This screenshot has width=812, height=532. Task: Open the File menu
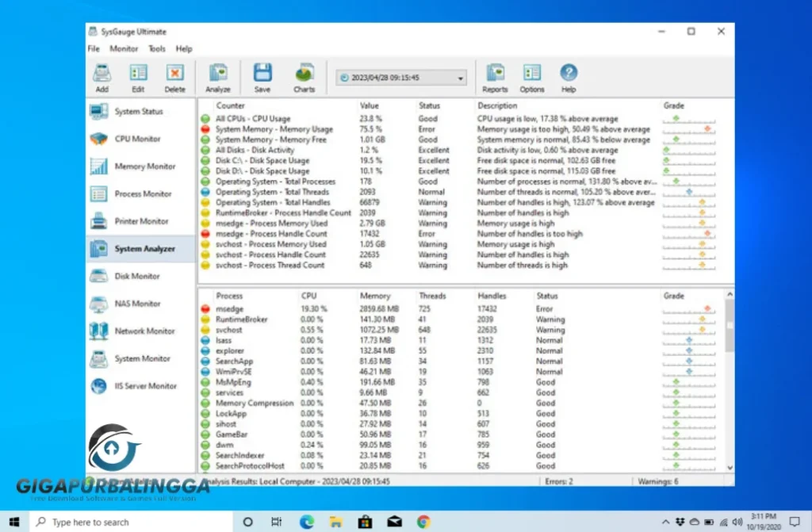[x=94, y=48]
